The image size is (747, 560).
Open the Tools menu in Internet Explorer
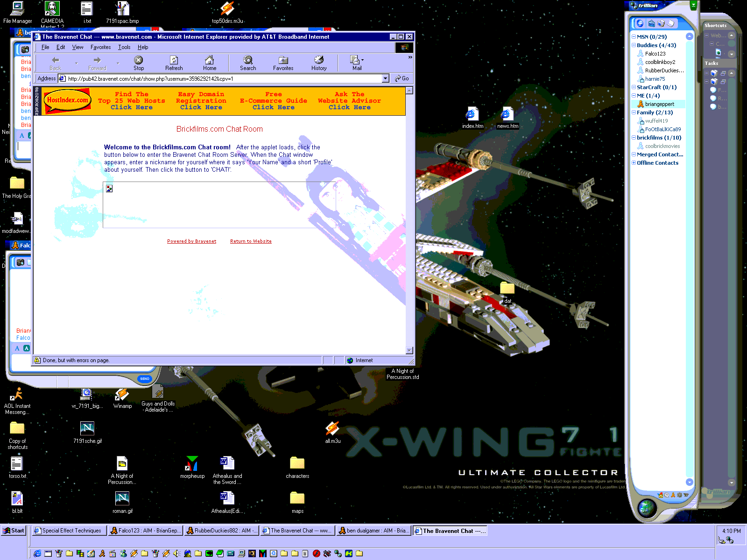pyautogui.click(x=124, y=47)
